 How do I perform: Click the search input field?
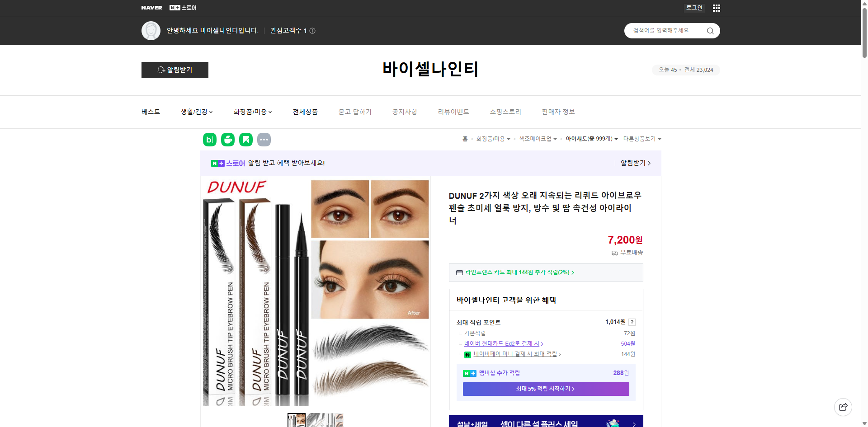[x=665, y=30]
